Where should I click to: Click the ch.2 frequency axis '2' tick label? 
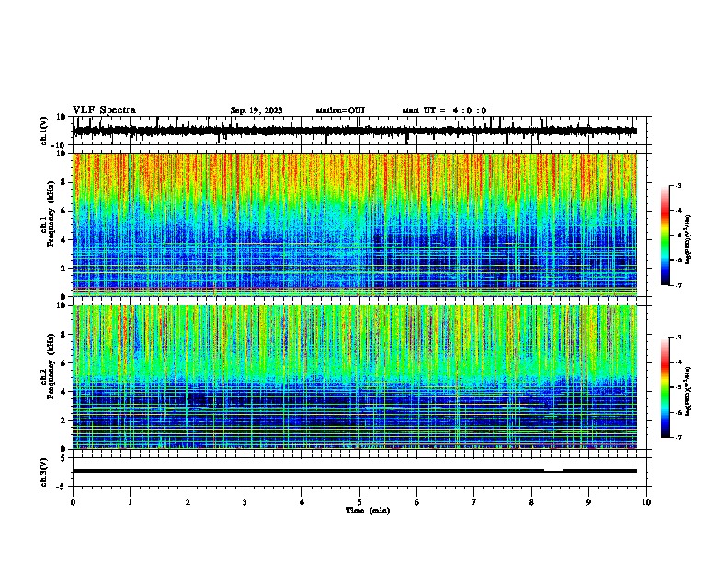63,420
